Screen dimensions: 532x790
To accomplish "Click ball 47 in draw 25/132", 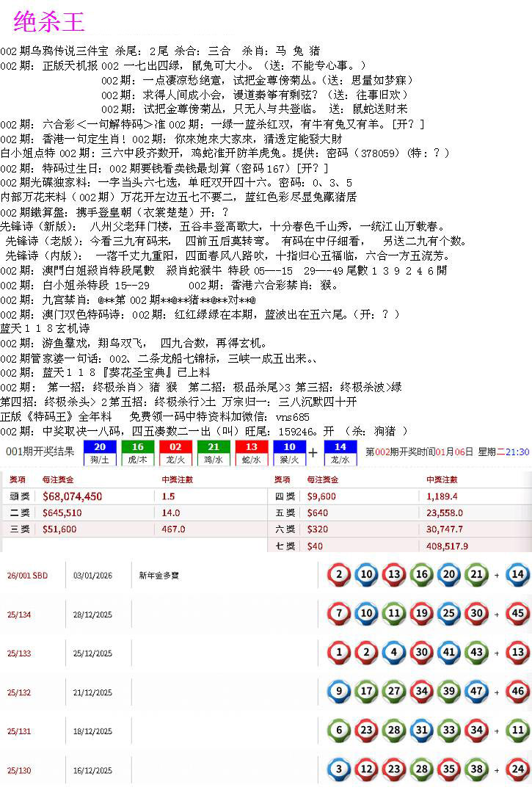I will (x=476, y=691).
